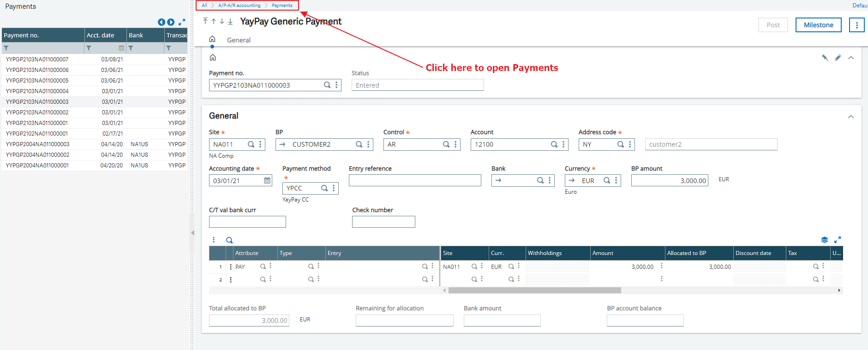Open Currency EUR lookup magnifier
Viewport: 868px width, 350px height.
[607, 180]
